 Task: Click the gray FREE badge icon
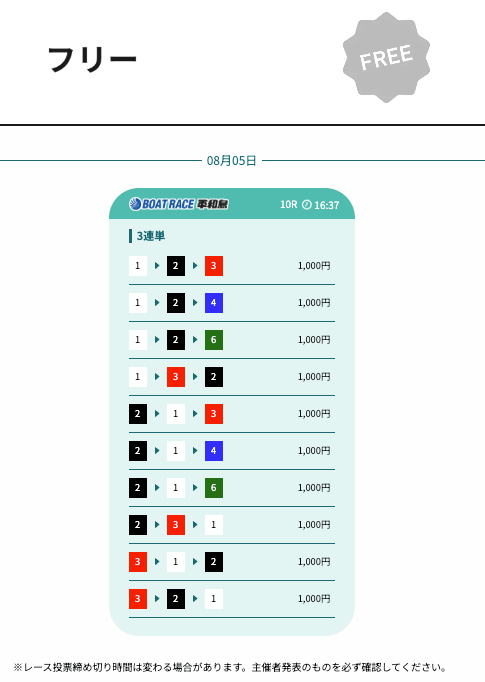[x=386, y=57]
